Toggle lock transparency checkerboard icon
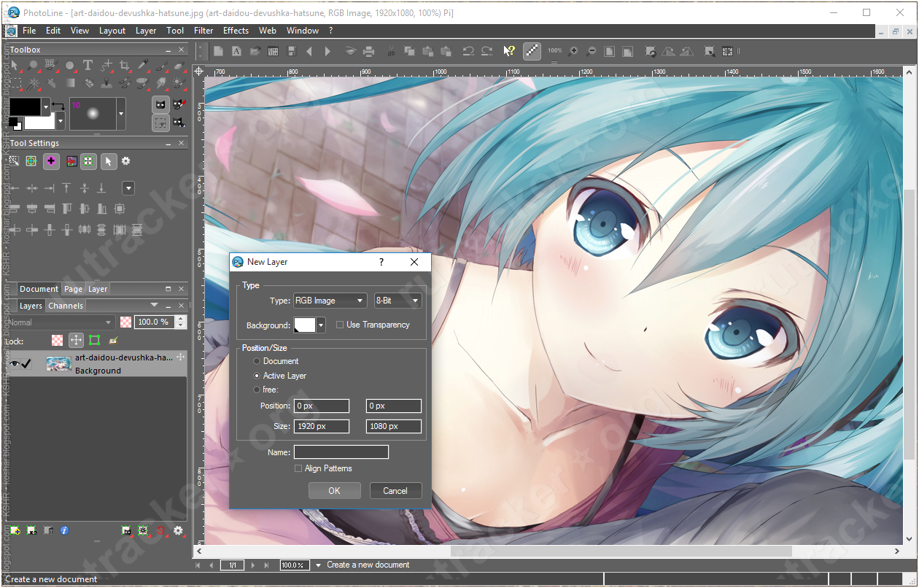This screenshot has height=588, width=919. (x=58, y=340)
